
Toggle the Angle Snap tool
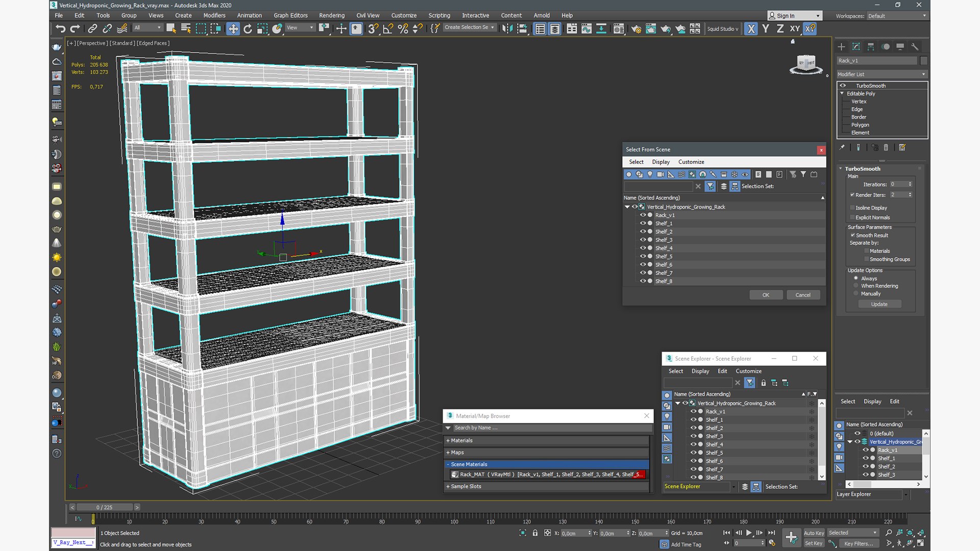(x=388, y=29)
